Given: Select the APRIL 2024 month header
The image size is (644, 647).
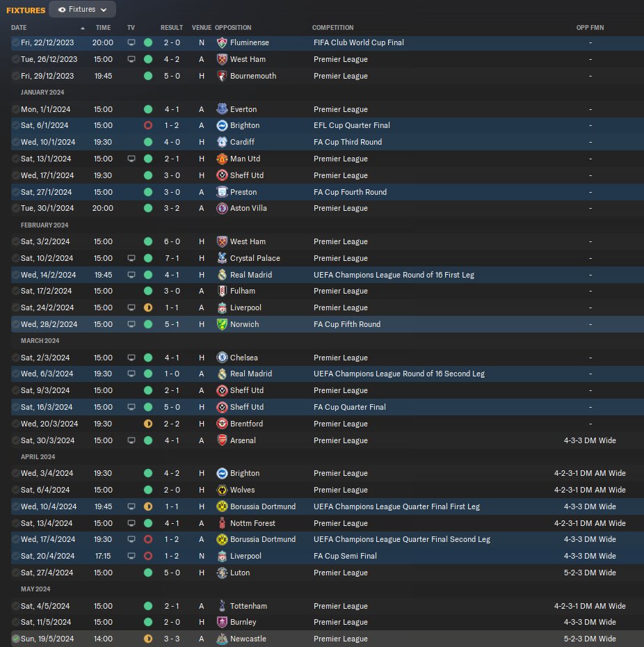Looking at the screenshot, I should click(x=38, y=457).
